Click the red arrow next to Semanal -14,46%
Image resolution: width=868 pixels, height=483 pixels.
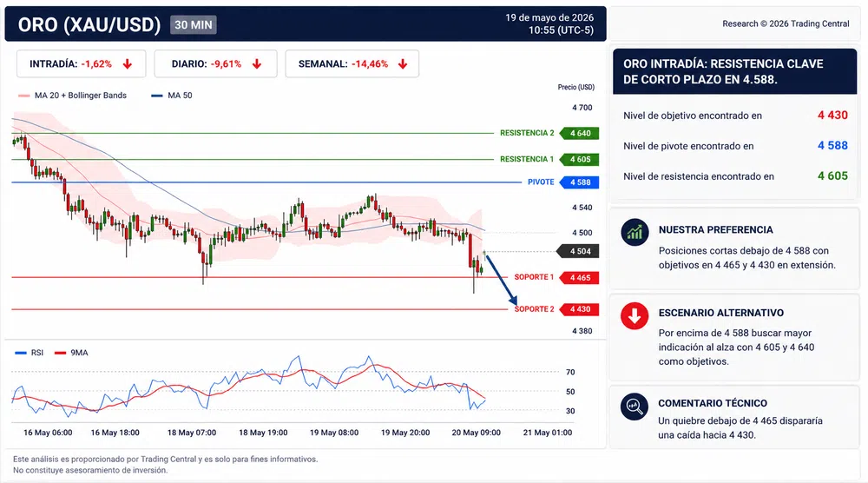click(x=403, y=64)
